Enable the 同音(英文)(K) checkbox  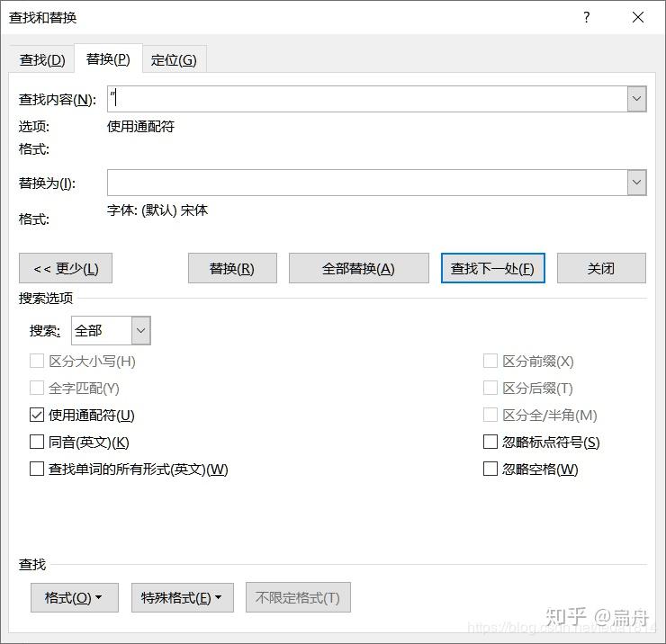point(37,442)
